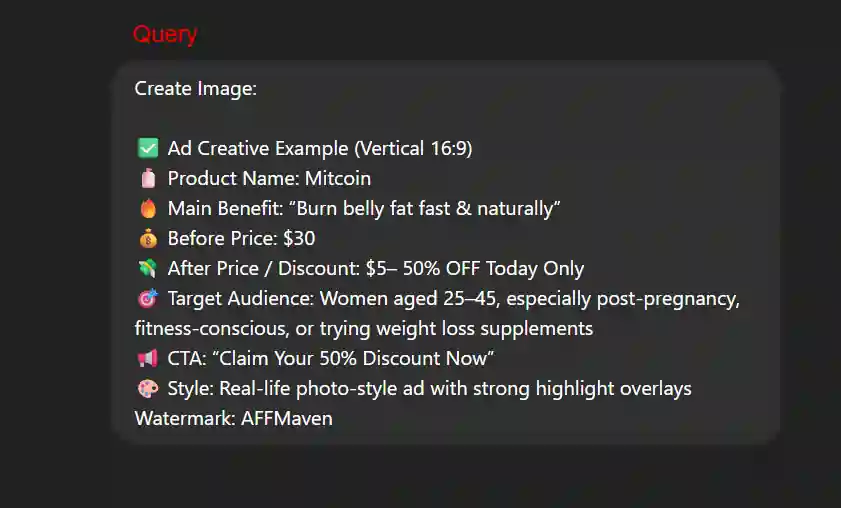841x508 pixels.
Task: Click the red Query heading
Action: click(x=165, y=35)
